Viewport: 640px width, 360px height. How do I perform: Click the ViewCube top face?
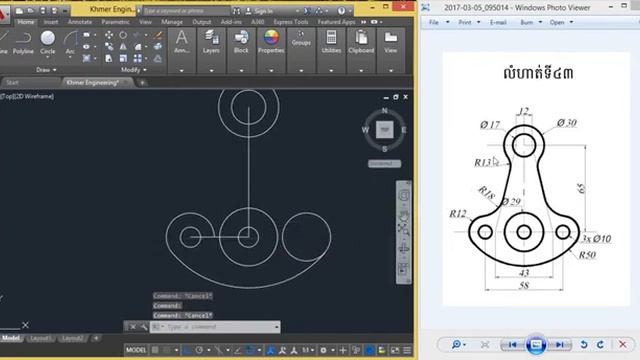(384, 130)
